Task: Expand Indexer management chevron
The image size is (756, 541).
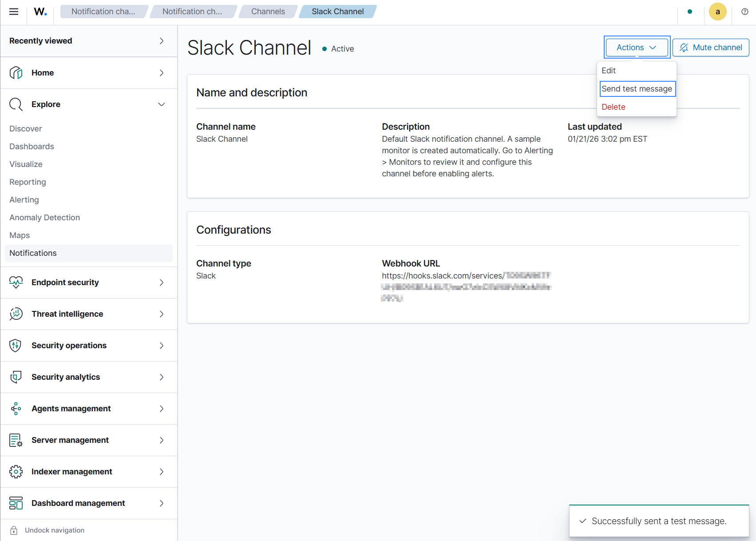Action: click(162, 472)
